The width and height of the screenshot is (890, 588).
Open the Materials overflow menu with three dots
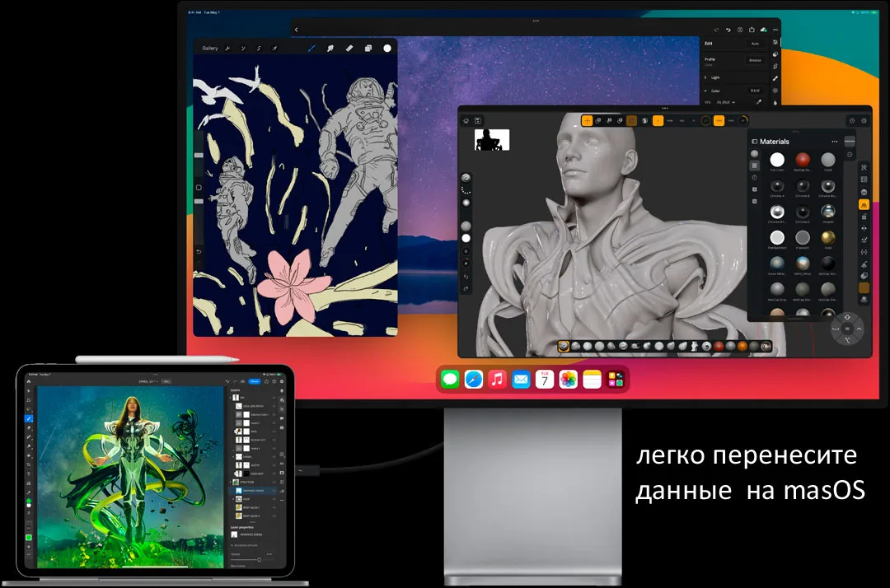tap(836, 142)
